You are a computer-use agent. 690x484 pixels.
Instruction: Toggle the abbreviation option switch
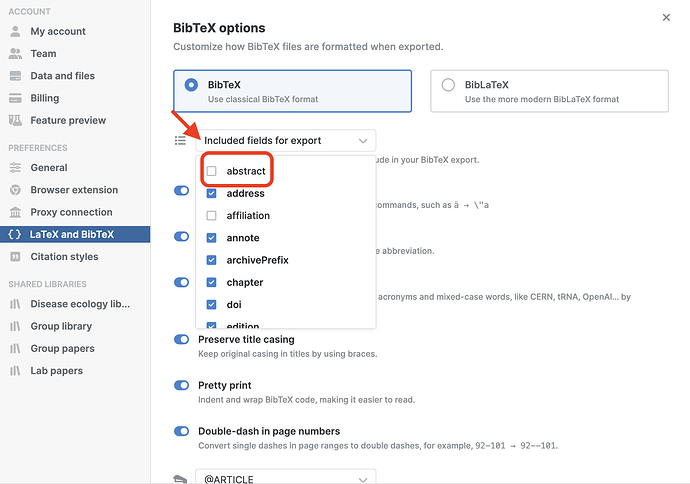(x=181, y=236)
